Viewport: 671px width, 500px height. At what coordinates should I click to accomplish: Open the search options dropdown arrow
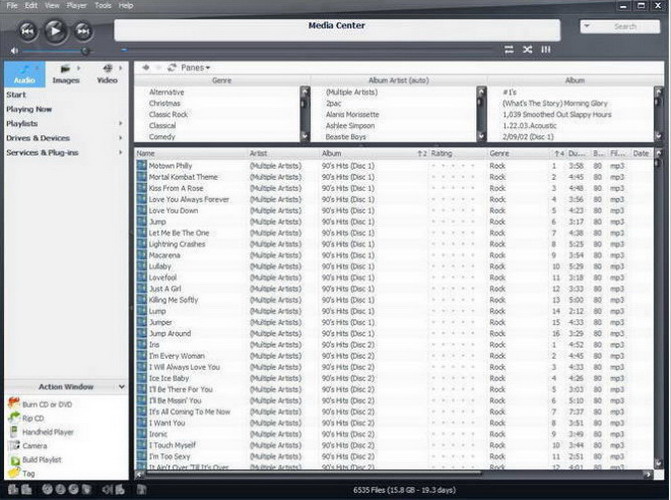[x=587, y=26]
